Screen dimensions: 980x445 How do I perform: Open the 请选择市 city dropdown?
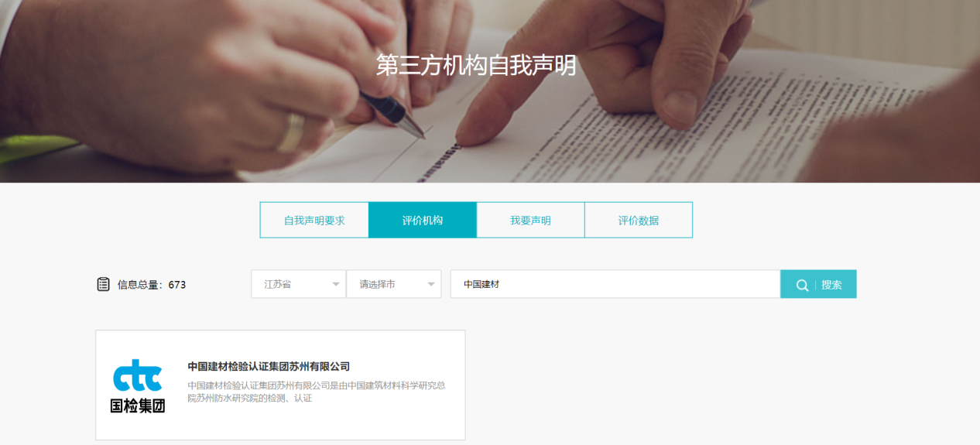(394, 284)
